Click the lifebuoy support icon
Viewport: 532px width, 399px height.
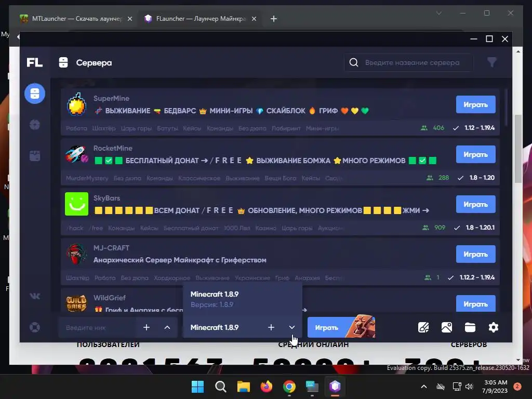click(35, 327)
